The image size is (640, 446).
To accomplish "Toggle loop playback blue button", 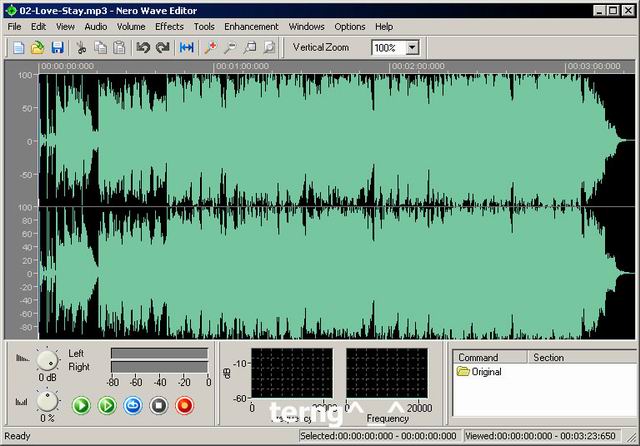I will tap(133, 406).
